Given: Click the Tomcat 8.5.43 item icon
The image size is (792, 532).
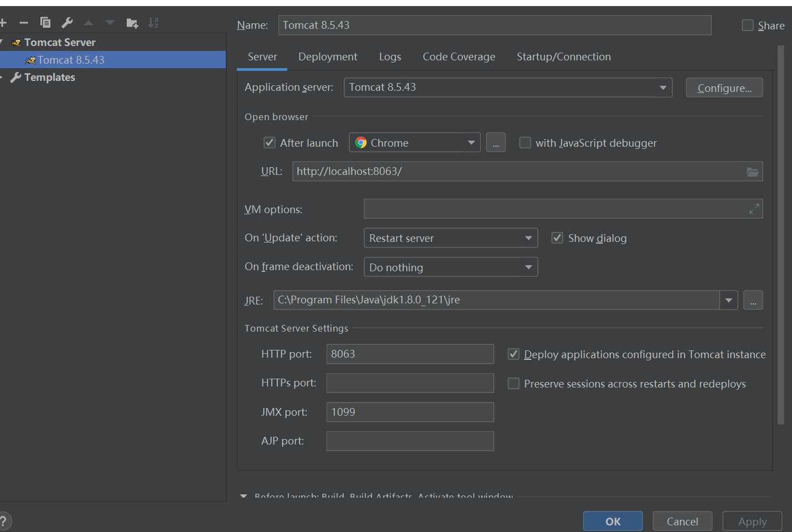Looking at the screenshot, I should (30, 60).
